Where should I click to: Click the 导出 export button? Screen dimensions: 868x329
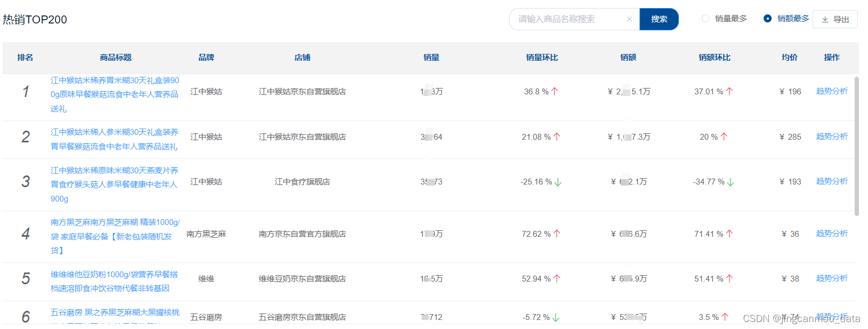coord(835,19)
